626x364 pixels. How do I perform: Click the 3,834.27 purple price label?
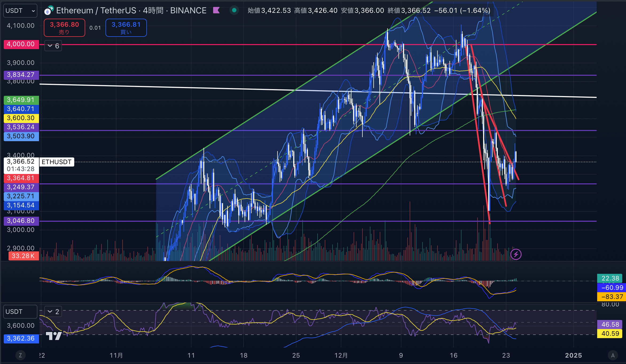21,75
